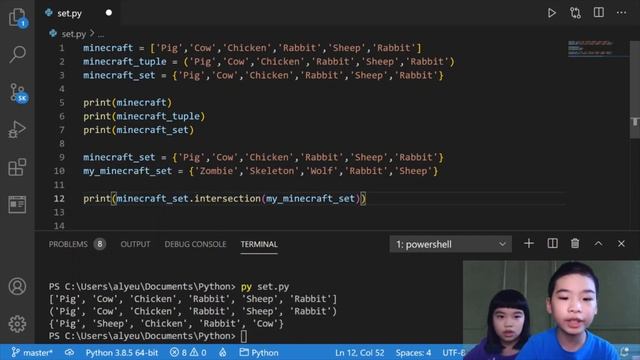Click set.py in the breadcrumb
640x360 pixels.
pos(73,33)
